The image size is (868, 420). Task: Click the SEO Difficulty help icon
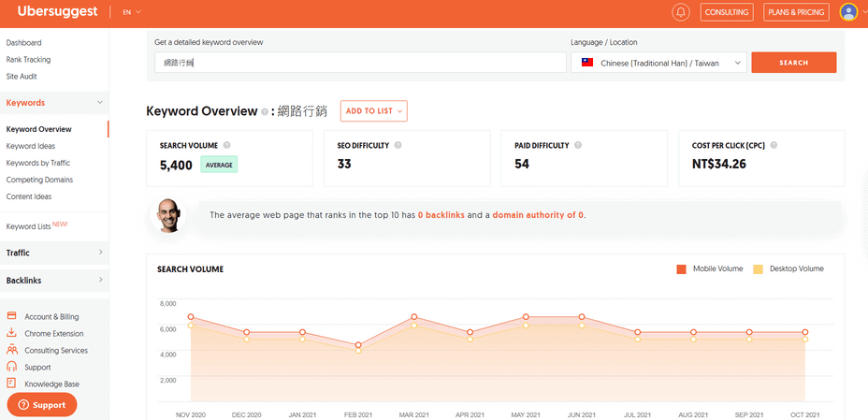click(398, 146)
